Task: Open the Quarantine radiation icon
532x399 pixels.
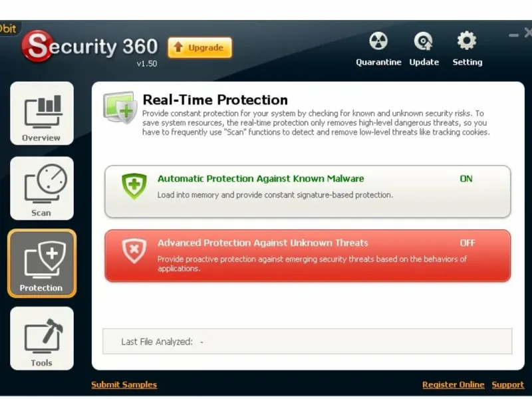Action: tap(378, 43)
